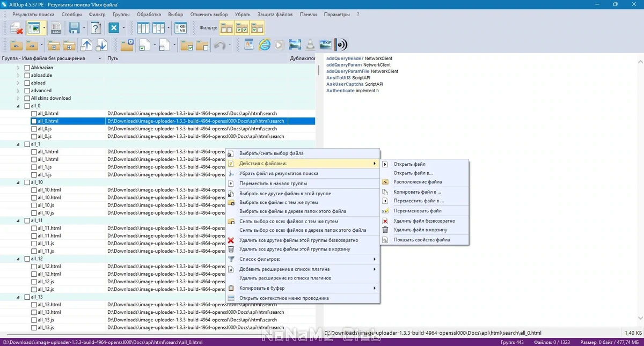This screenshot has height=346, width=644.
Task: Click the floppy disk save icon
Action: [74, 28]
